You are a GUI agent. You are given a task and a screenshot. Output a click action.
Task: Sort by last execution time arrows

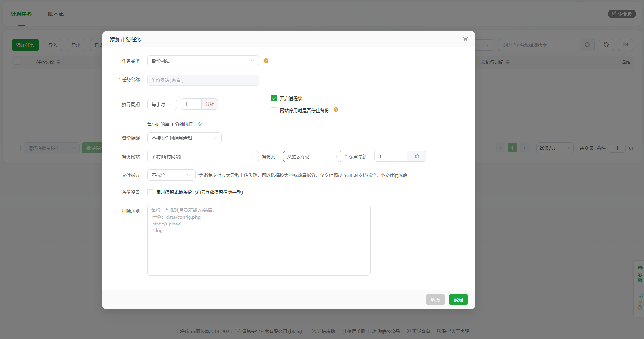point(508,62)
